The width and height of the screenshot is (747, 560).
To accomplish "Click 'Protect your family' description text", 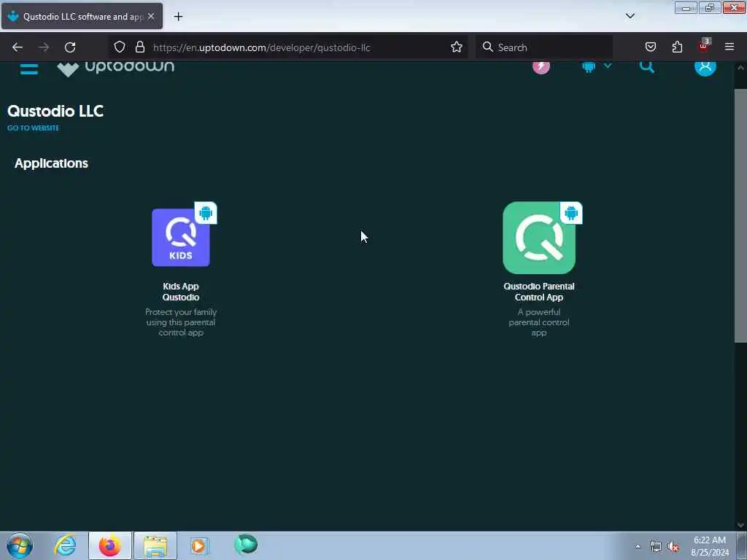I will [x=181, y=322].
